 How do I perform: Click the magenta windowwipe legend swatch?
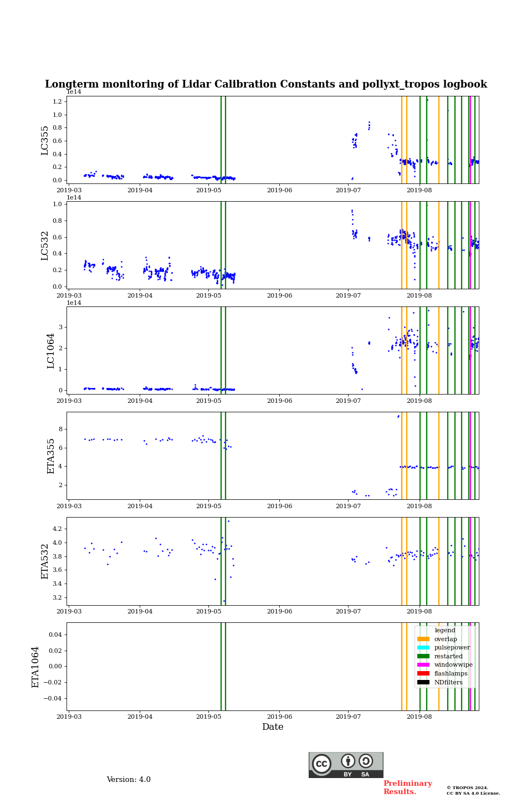click(423, 665)
